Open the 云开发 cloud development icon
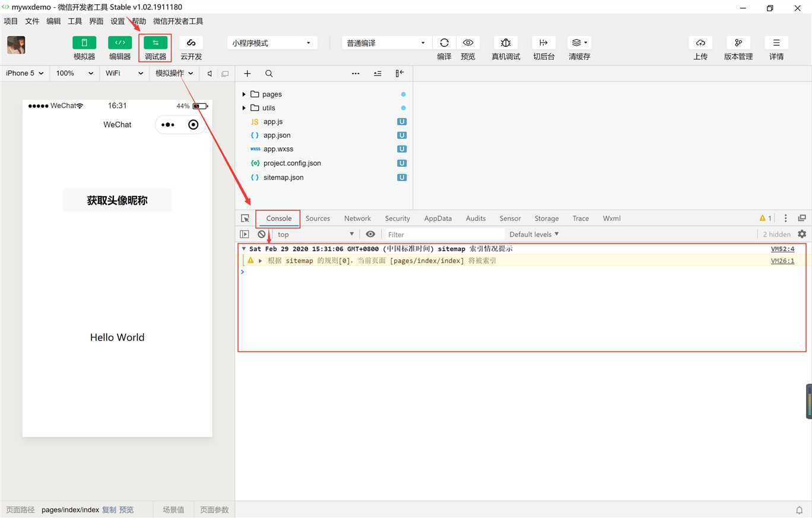The image size is (812, 518). coord(191,43)
